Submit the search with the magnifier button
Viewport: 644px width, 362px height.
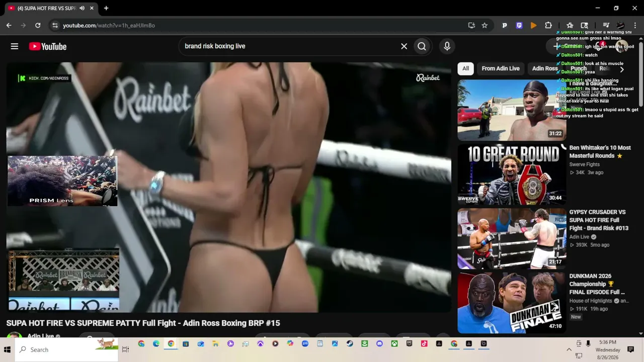coord(422,46)
